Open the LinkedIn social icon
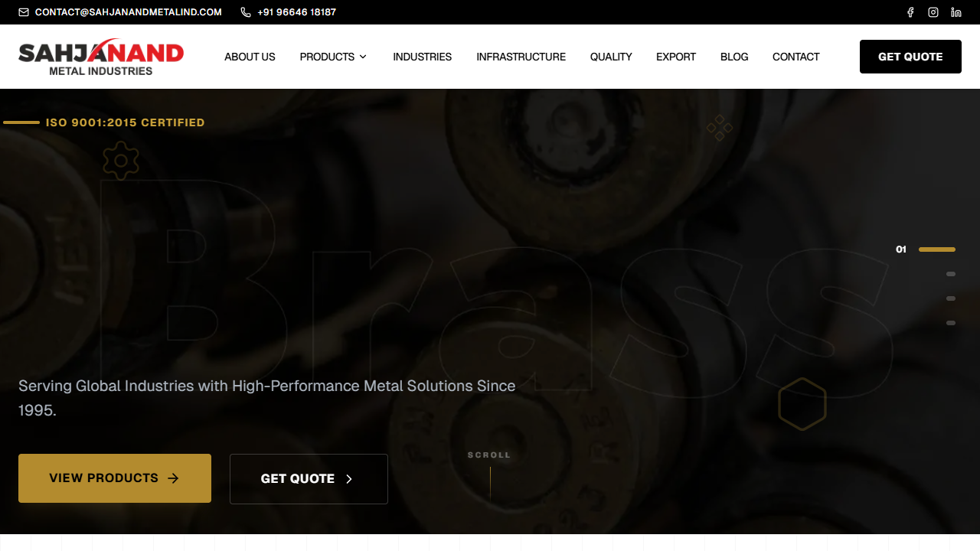Screen dimensions: 980x551 (956, 12)
